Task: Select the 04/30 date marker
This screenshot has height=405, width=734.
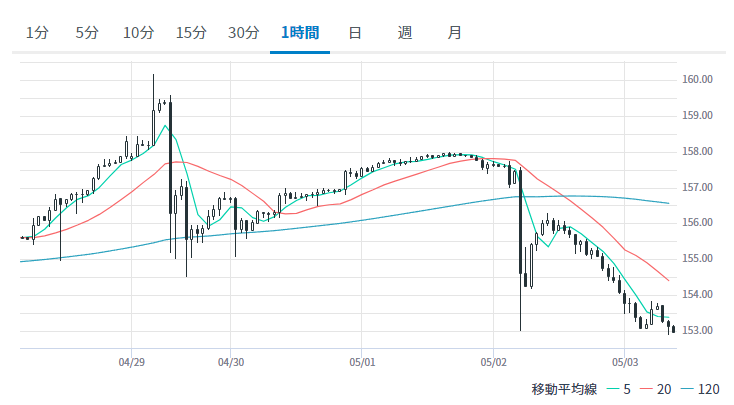Action: (x=231, y=362)
